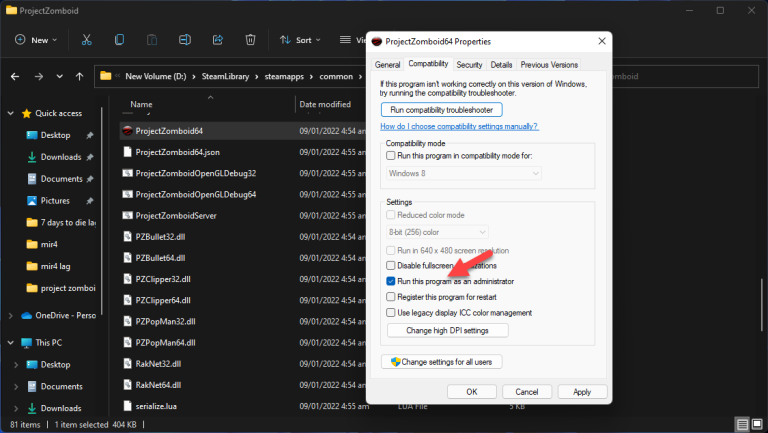Open the Sort dropdown
Viewport: 768px width, 433px height.
point(300,40)
